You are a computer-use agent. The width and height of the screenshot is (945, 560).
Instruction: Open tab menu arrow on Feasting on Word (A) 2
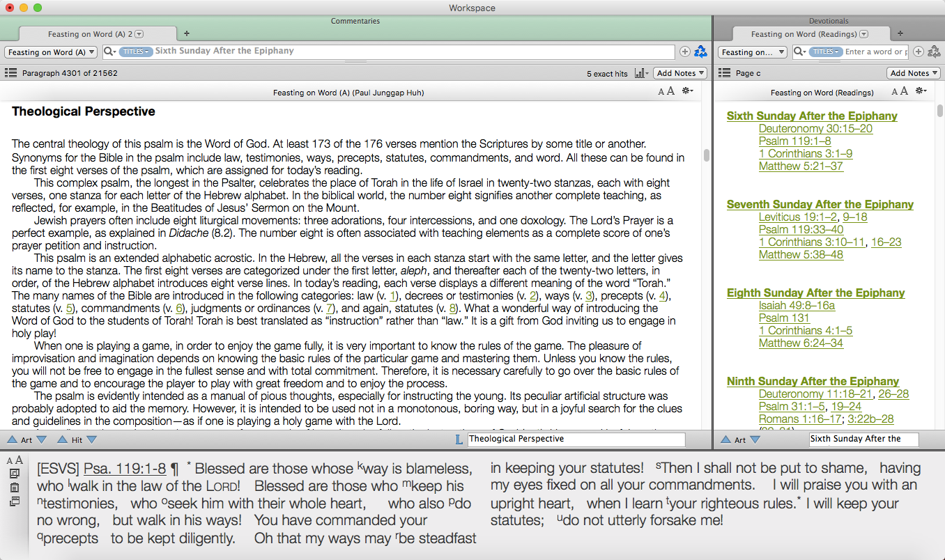139,34
